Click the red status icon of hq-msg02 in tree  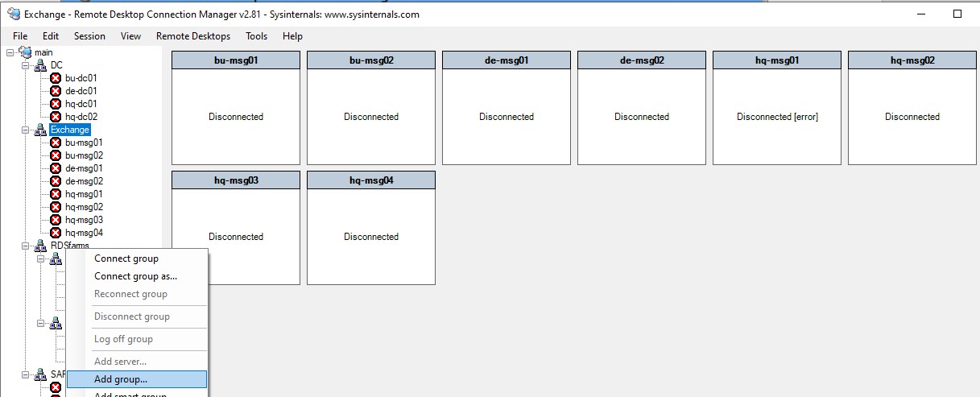click(56, 207)
